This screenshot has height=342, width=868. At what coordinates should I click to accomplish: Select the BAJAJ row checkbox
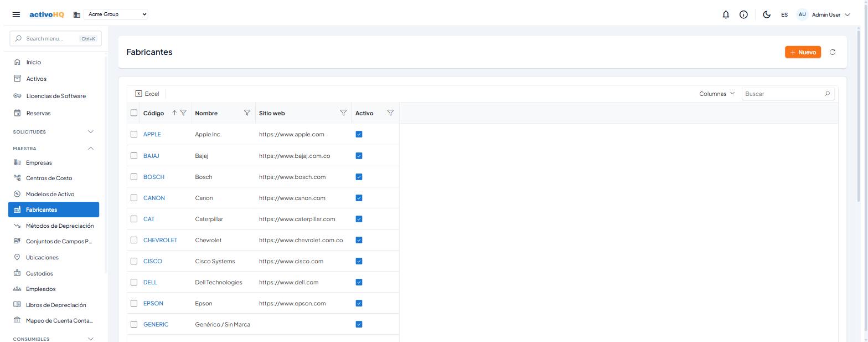(134, 156)
